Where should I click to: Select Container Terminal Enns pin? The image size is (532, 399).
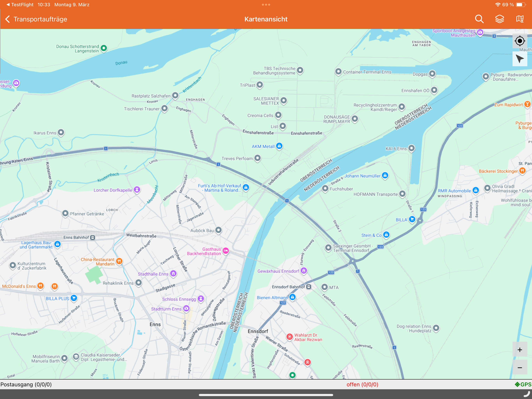coord(338,72)
